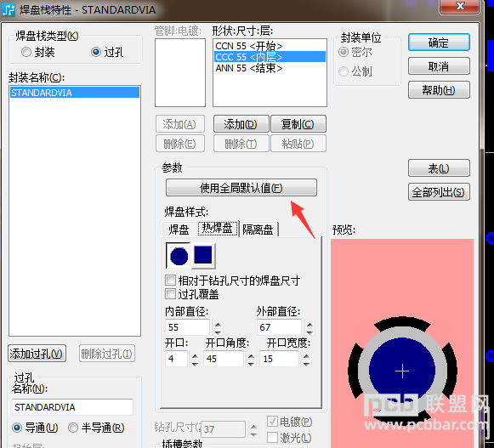
Task: Decrease the 内部直径 value
Action: point(218,332)
